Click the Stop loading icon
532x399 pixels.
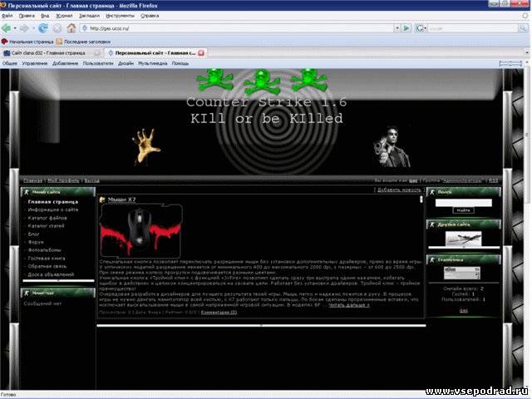(x=57, y=28)
